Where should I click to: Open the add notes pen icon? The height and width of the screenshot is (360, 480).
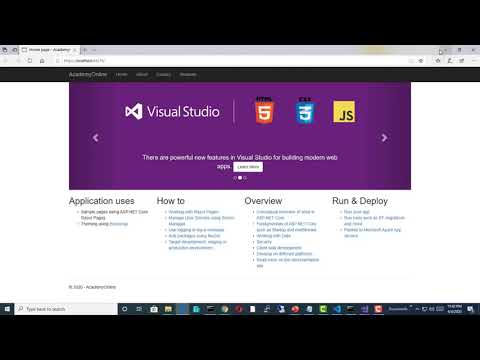450,61
